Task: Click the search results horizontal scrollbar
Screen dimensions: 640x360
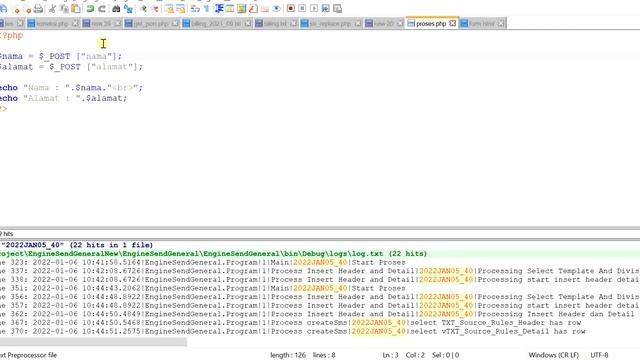Action: click(93, 342)
